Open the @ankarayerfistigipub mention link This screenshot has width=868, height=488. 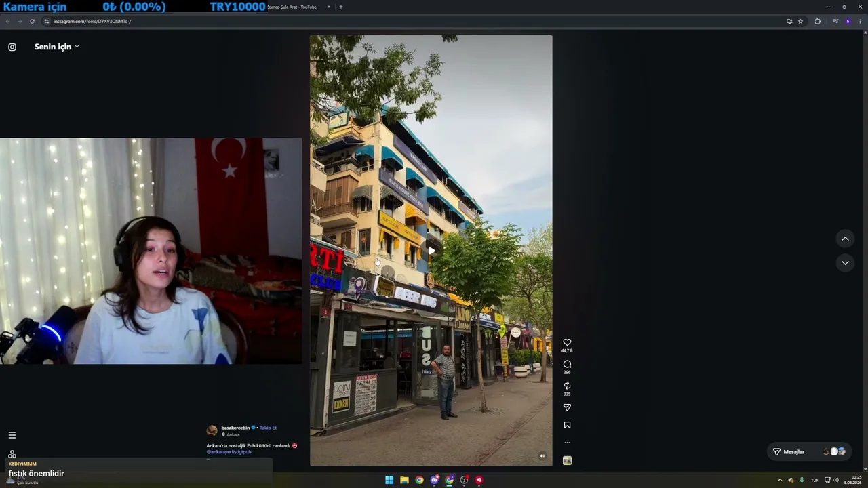click(229, 452)
